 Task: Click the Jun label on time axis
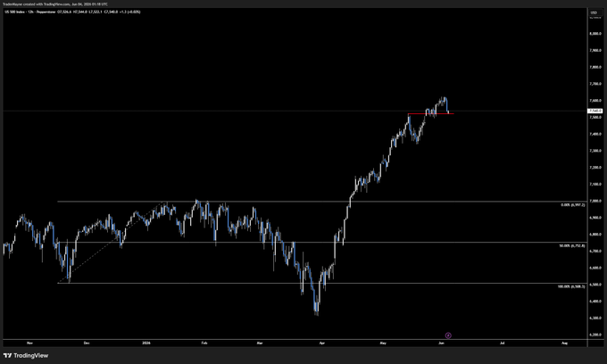[x=441, y=343]
